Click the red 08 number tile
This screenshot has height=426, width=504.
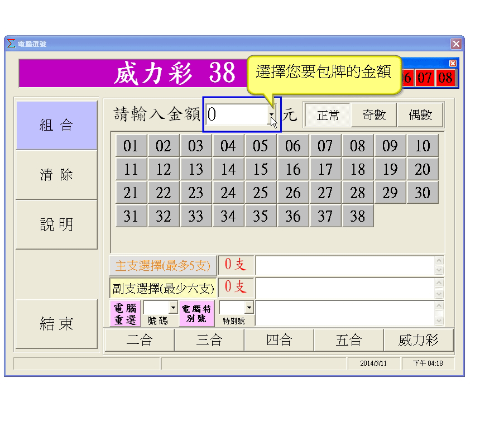tap(445, 78)
